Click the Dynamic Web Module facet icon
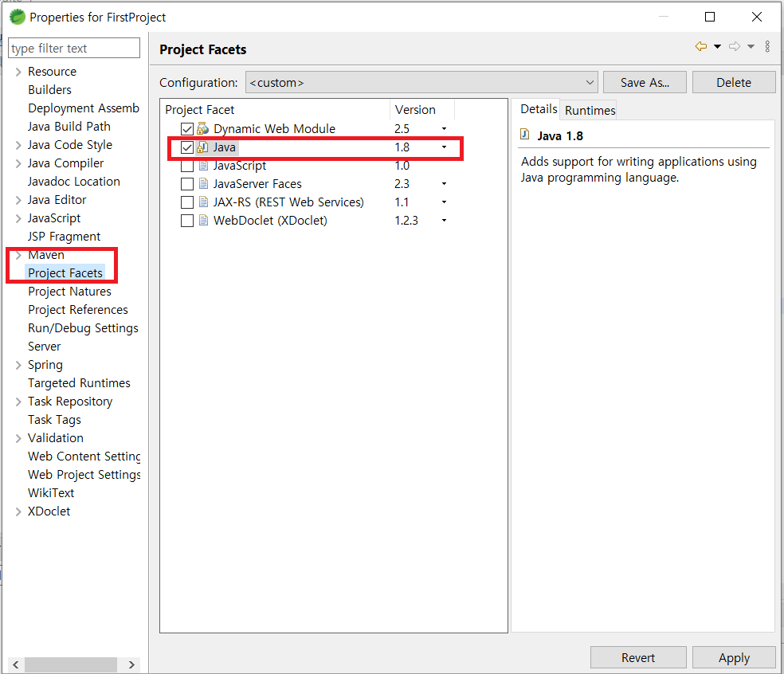Image resolution: width=784 pixels, height=674 pixels. (x=202, y=129)
